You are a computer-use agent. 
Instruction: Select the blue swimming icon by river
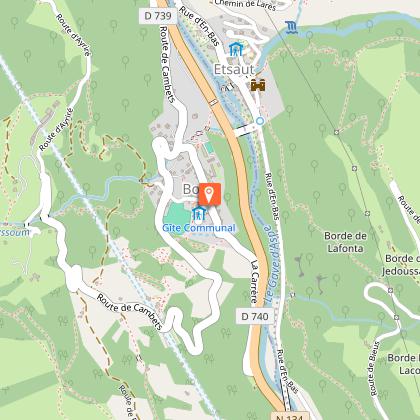coord(291,27)
